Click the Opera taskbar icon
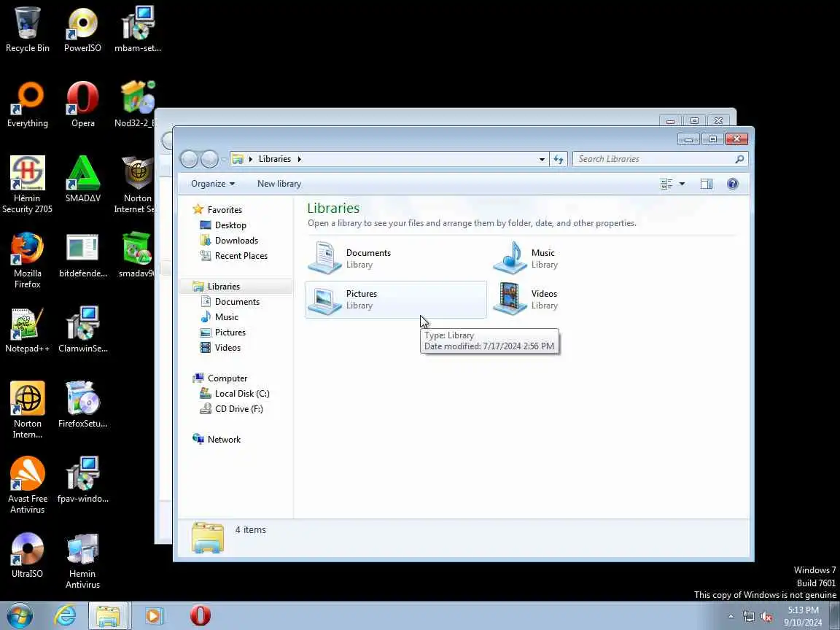Screen dimensions: 840x630 click(x=201, y=615)
